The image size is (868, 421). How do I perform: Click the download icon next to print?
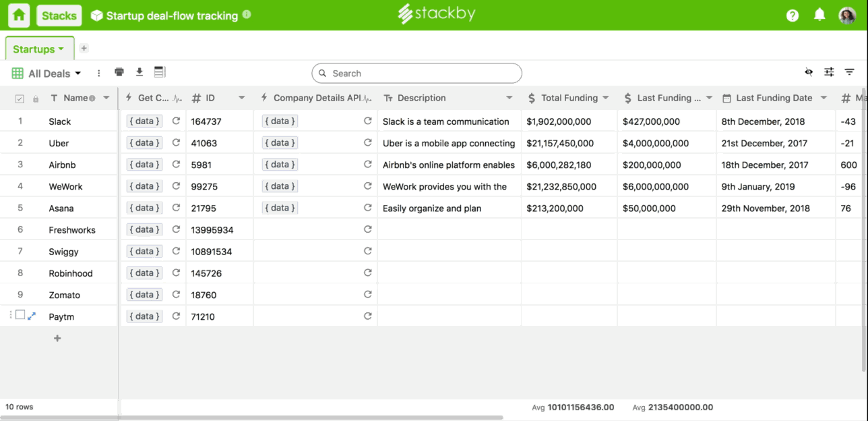(139, 72)
